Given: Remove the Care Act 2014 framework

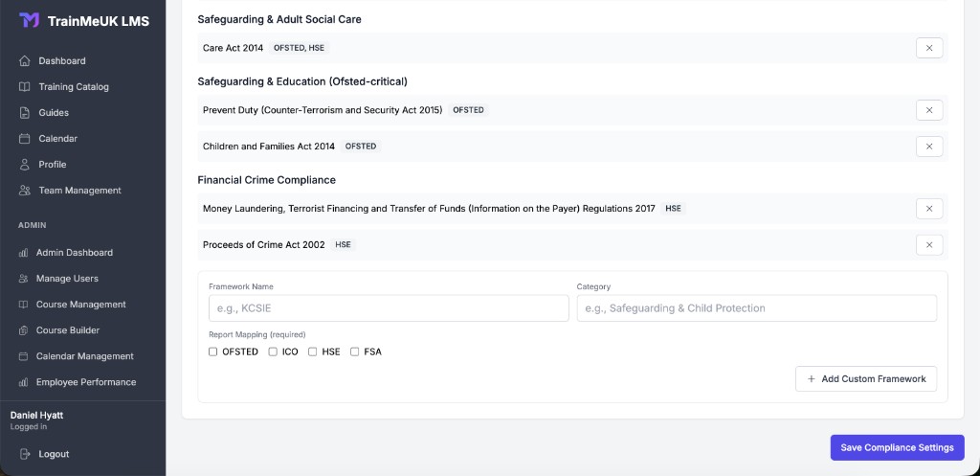Looking at the screenshot, I should click(x=928, y=48).
